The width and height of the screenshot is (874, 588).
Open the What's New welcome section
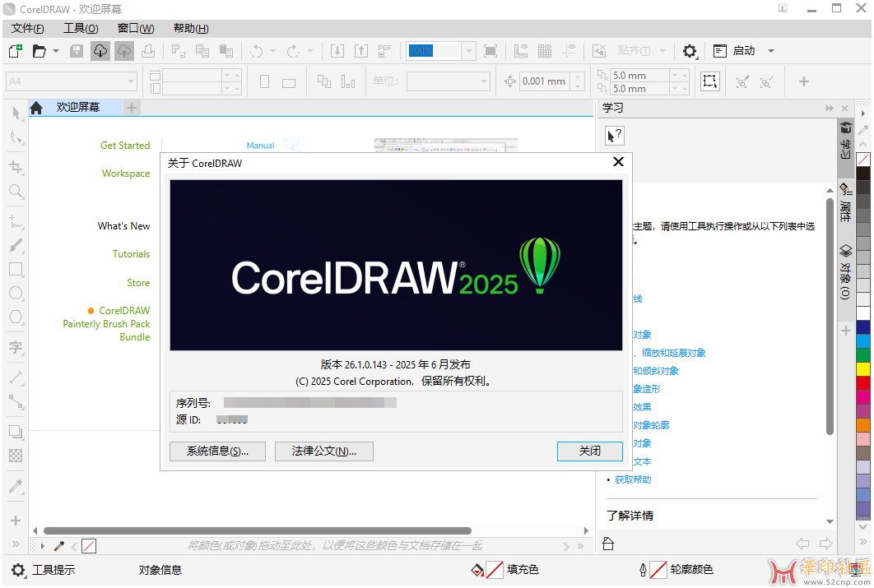123,226
